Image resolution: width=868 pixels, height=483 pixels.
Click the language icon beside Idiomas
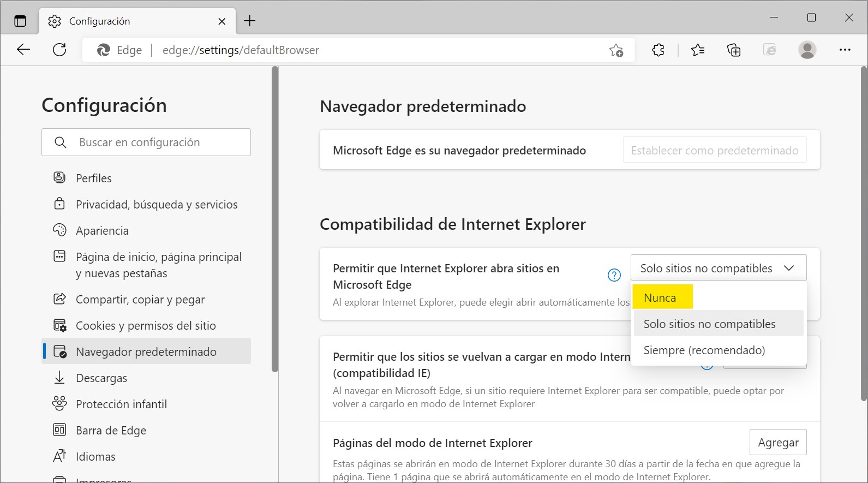click(59, 456)
